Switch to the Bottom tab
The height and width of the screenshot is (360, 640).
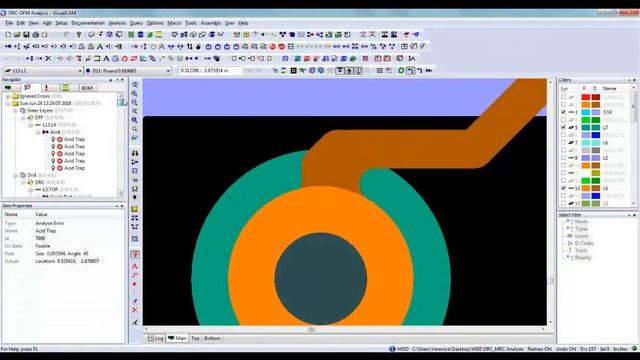(x=212, y=338)
